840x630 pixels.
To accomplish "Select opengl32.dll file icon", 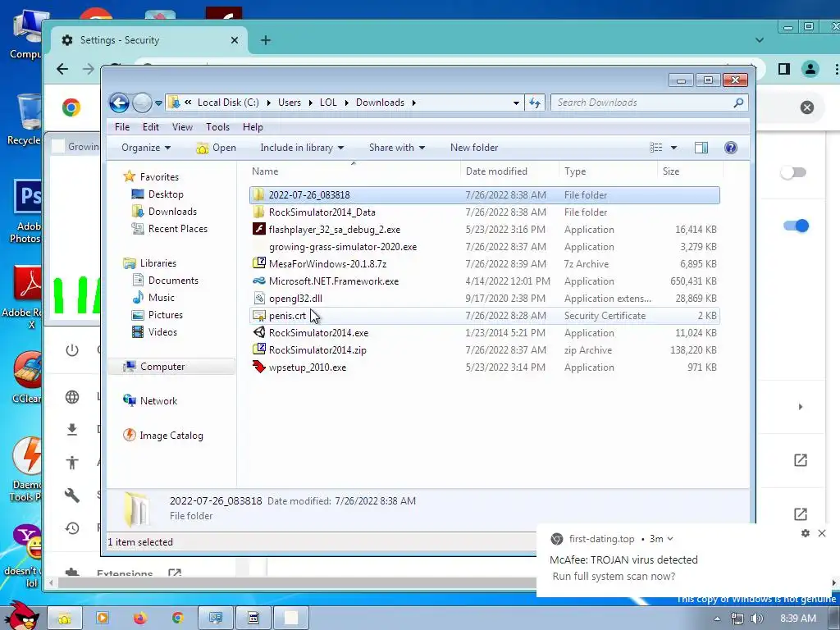I will click(259, 298).
